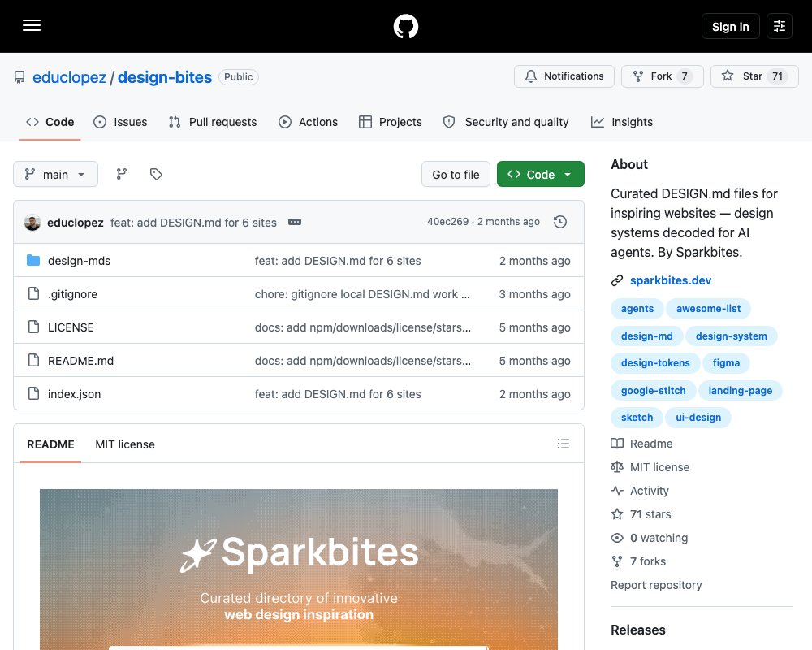The image size is (812, 650).
Task: Open commit hash 40ec269
Action: [x=448, y=222]
